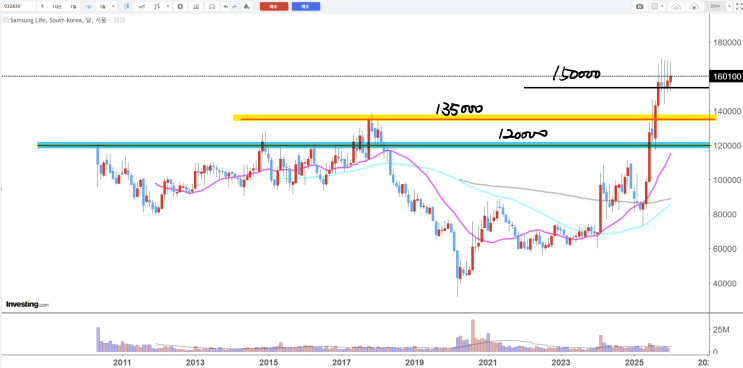Click the red buy button
This screenshot has width=743, height=368.
(274, 6)
